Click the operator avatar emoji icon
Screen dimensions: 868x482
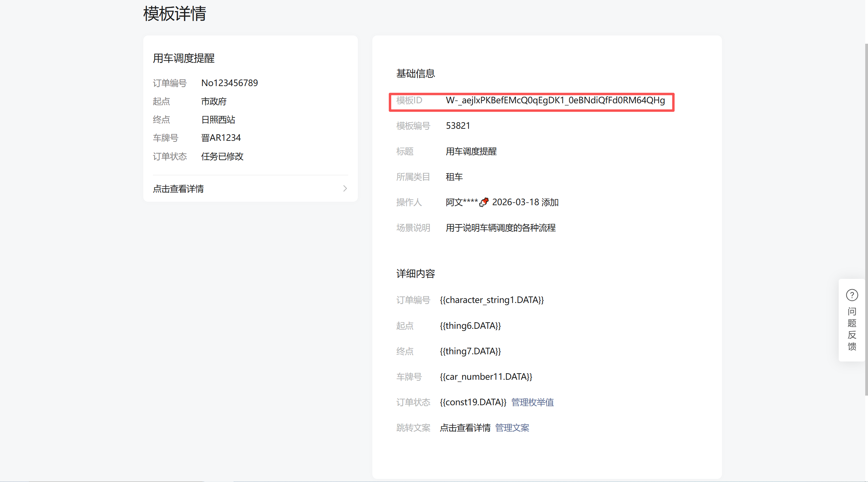pos(484,202)
